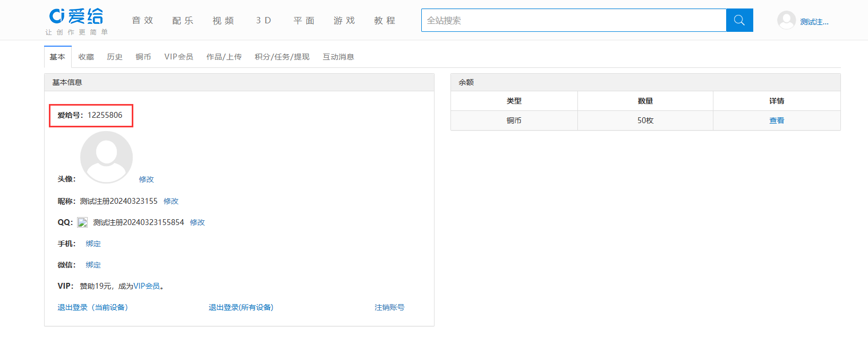
Task: Click the 让创作更简单 slogan text
Action: tap(76, 32)
